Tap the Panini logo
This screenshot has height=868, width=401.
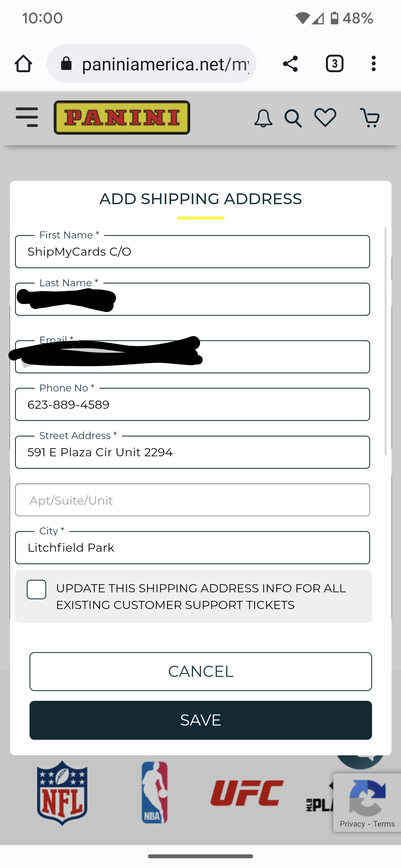click(122, 118)
